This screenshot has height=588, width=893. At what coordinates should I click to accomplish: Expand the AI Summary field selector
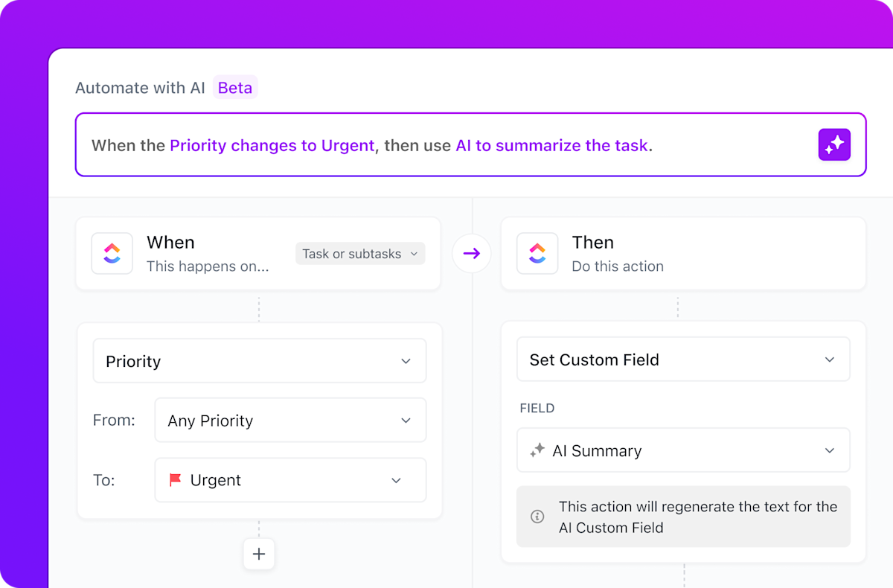click(x=682, y=450)
